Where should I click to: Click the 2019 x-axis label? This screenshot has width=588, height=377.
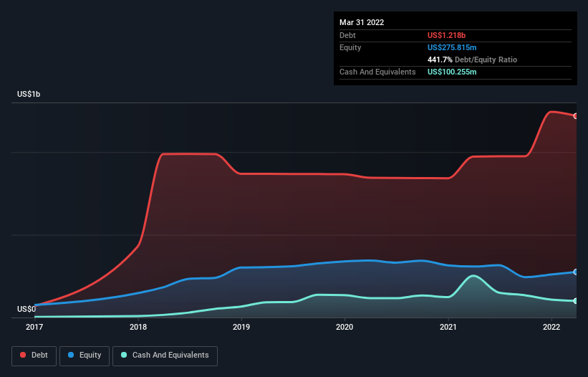pos(241,327)
